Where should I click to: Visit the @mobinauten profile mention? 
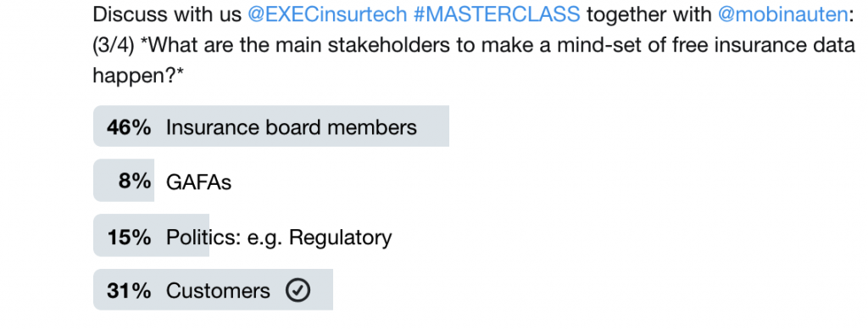pyautogui.click(x=782, y=14)
